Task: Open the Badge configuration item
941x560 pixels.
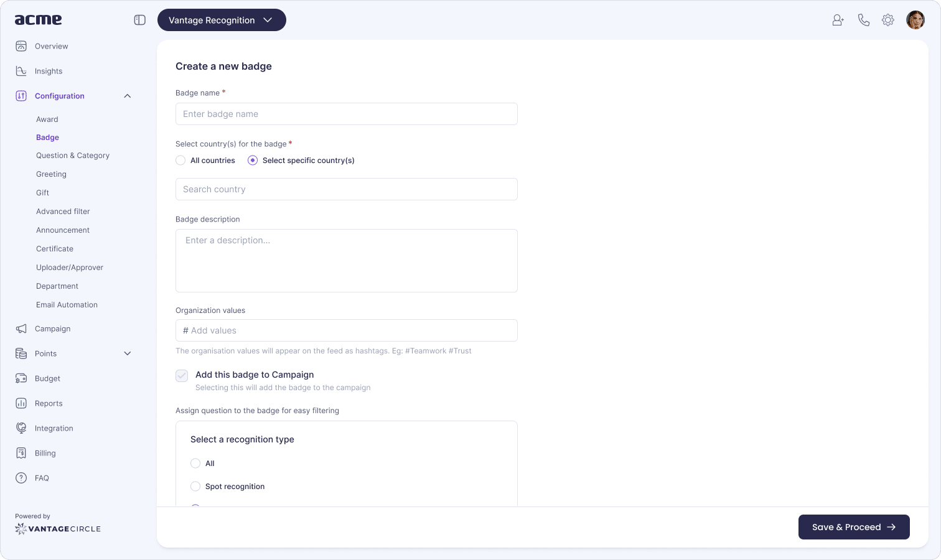Action: coord(47,138)
